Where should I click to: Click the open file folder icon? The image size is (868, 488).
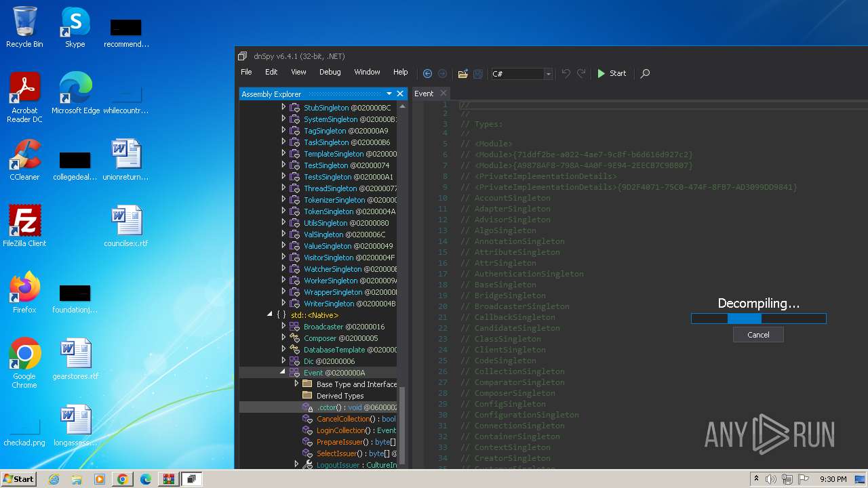tap(462, 73)
